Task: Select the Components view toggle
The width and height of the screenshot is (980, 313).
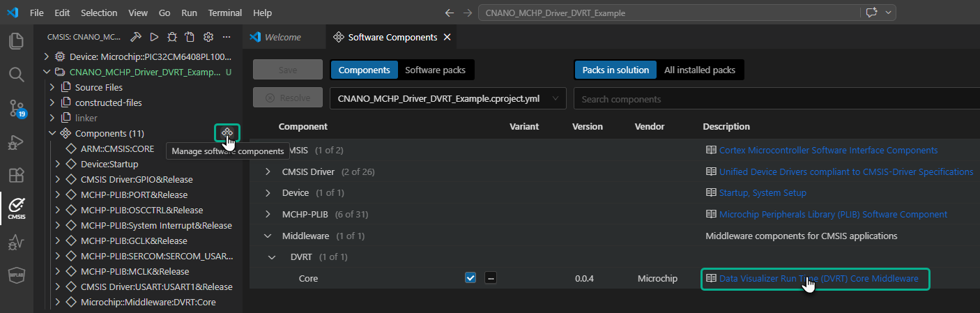Action: tap(364, 70)
